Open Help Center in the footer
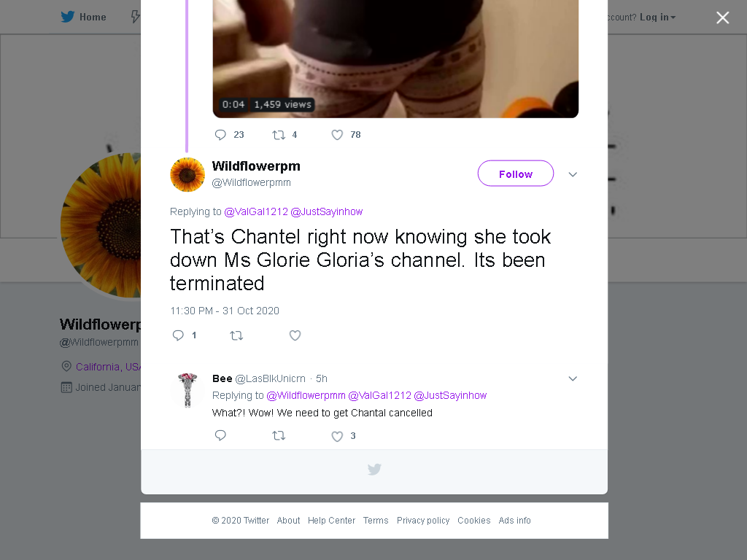Viewport: 747px width, 560px height. point(331,521)
